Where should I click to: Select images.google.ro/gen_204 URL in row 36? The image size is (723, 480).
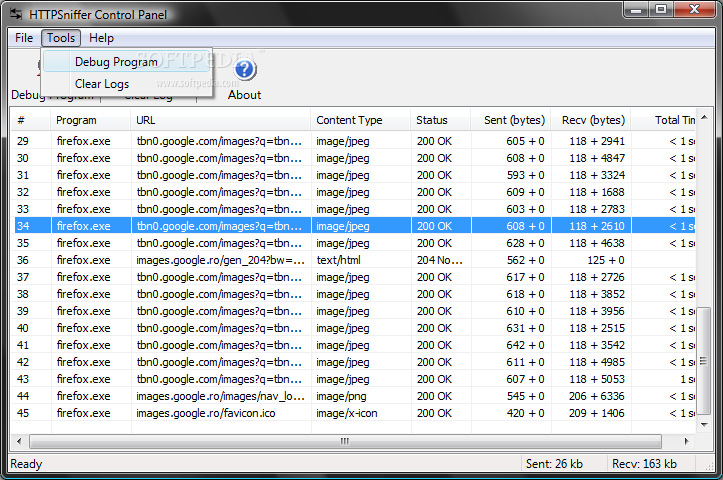[220, 260]
